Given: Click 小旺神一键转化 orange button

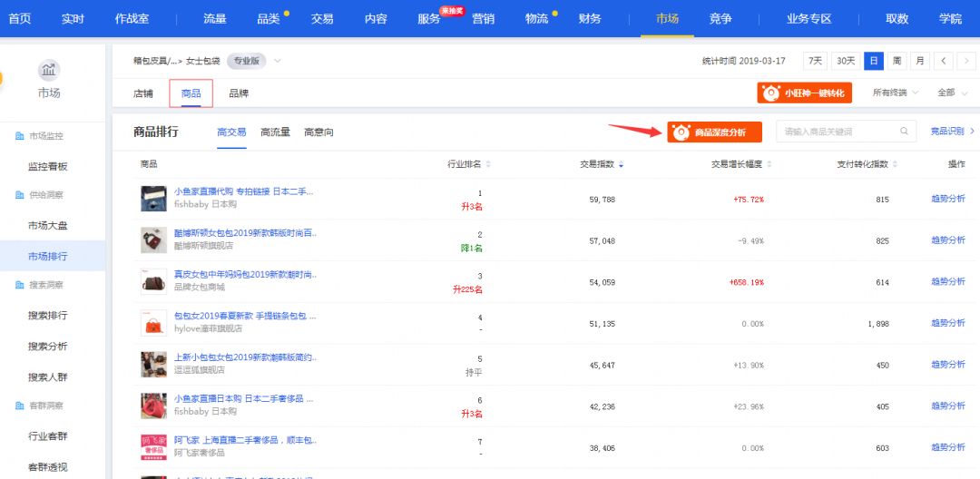Looking at the screenshot, I should coord(804,93).
